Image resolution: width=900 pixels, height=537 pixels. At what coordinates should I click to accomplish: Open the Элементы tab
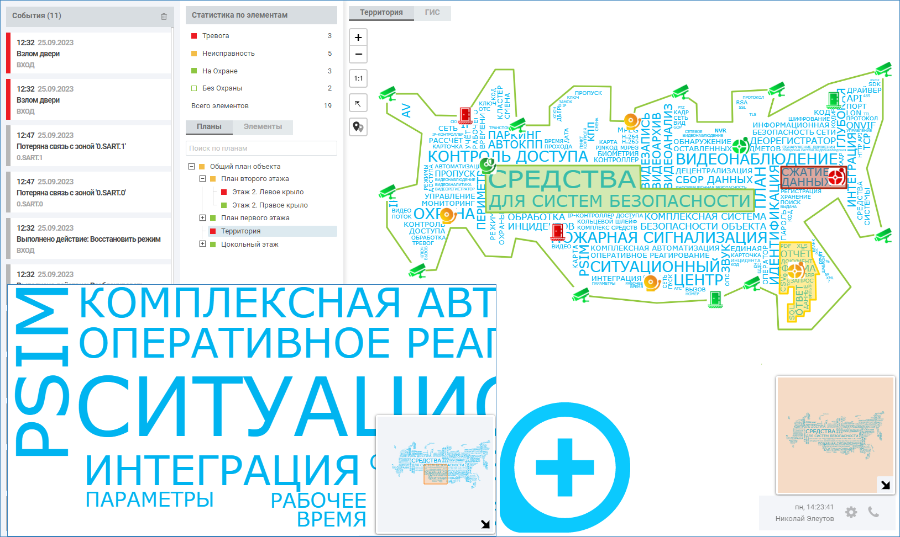pos(262,127)
